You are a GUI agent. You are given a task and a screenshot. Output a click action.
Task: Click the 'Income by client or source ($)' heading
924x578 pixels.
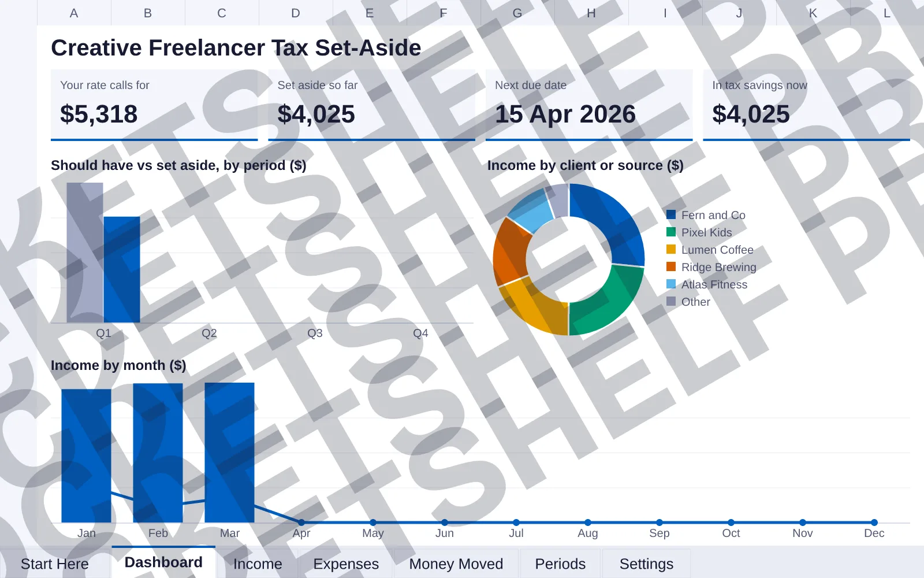click(586, 165)
